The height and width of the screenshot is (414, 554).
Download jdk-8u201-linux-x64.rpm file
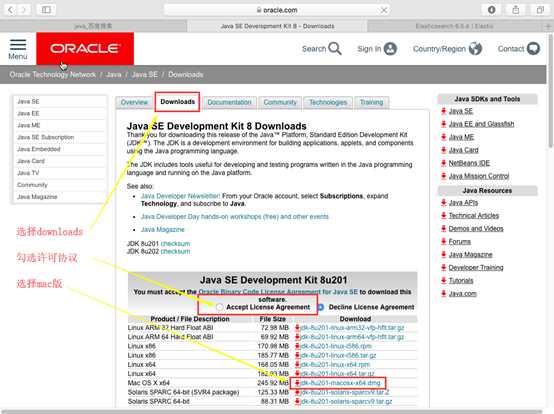click(335, 365)
